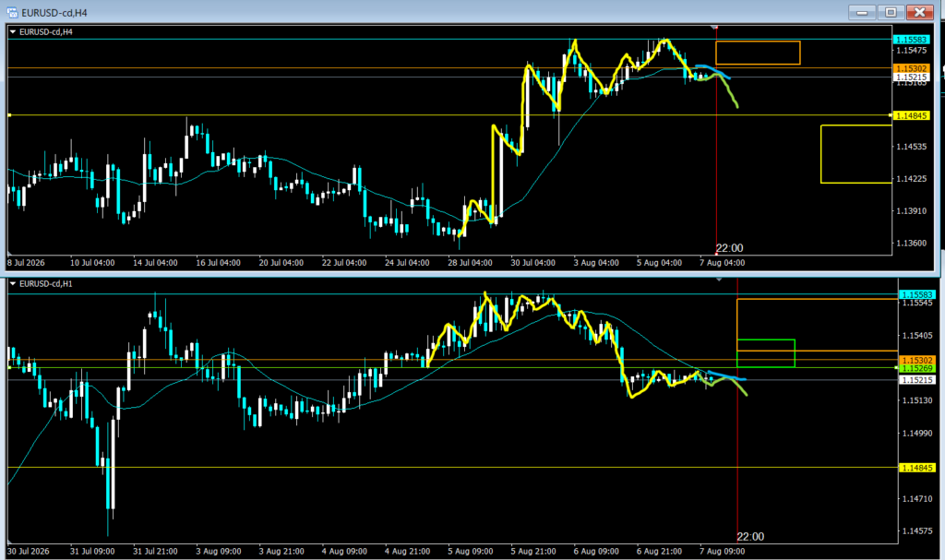The height and width of the screenshot is (560, 945).
Task: Select orange rectangle object on H4 chart
Action: tap(758, 53)
